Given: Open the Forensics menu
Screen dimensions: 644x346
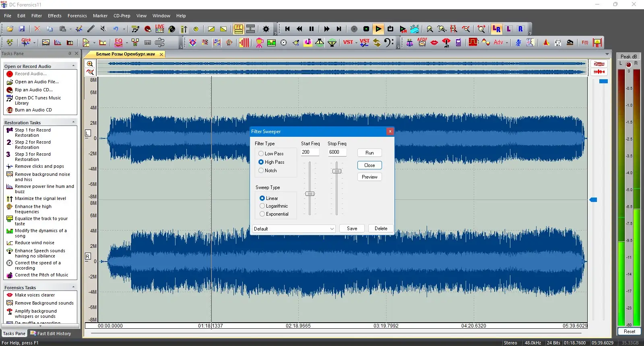Looking at the screenshot, I should 77,16.
